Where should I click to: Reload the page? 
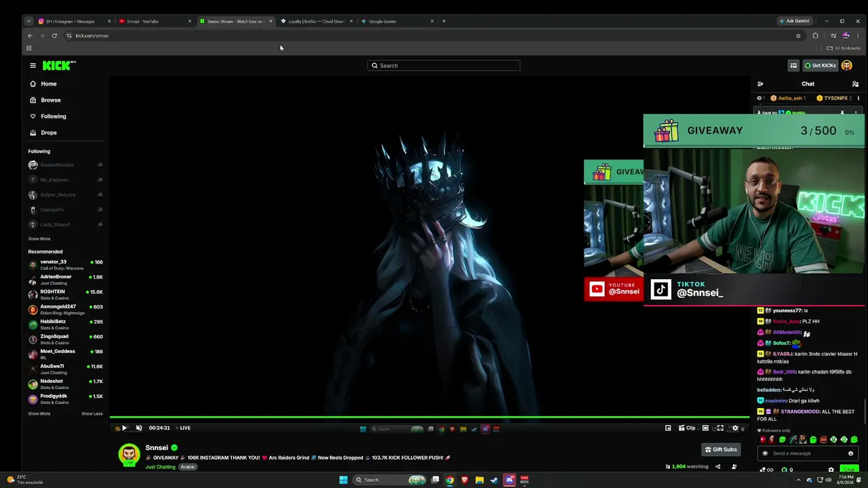pos(54,36)
